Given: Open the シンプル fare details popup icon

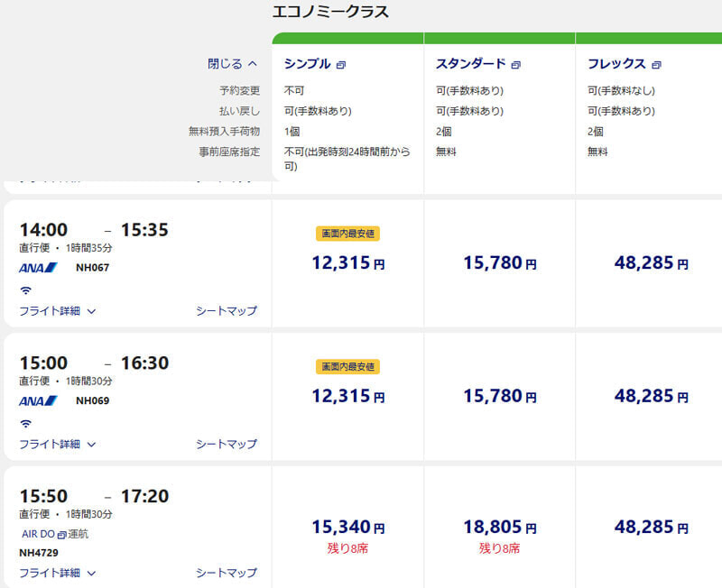Looking at the screenshot, I should pyautogui.click(x=341, y=65).
